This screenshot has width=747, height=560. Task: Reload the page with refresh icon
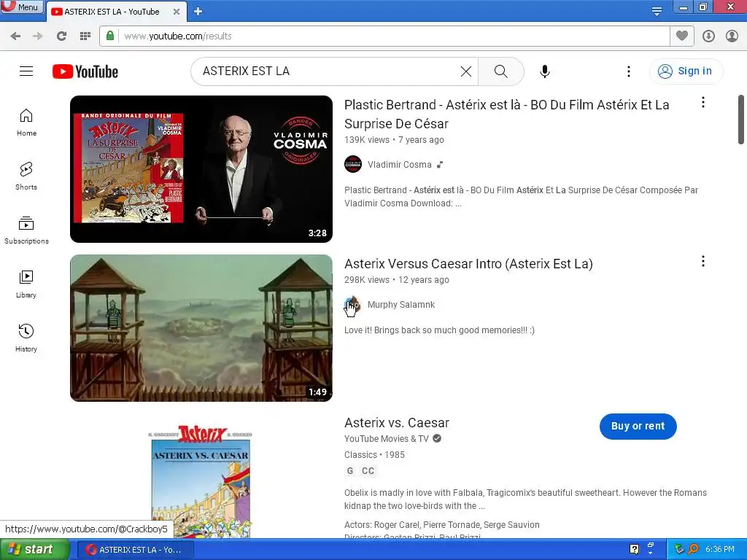point(61,36)
